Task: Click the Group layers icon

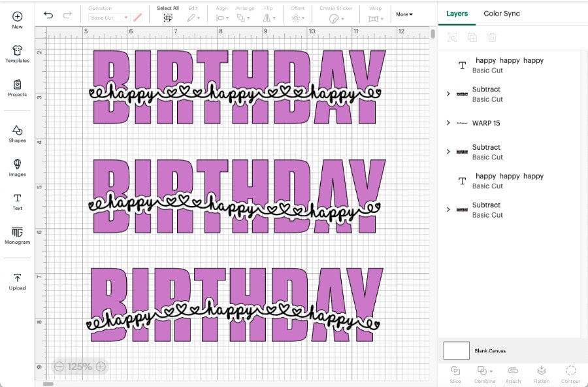Action: coord(452,37)
